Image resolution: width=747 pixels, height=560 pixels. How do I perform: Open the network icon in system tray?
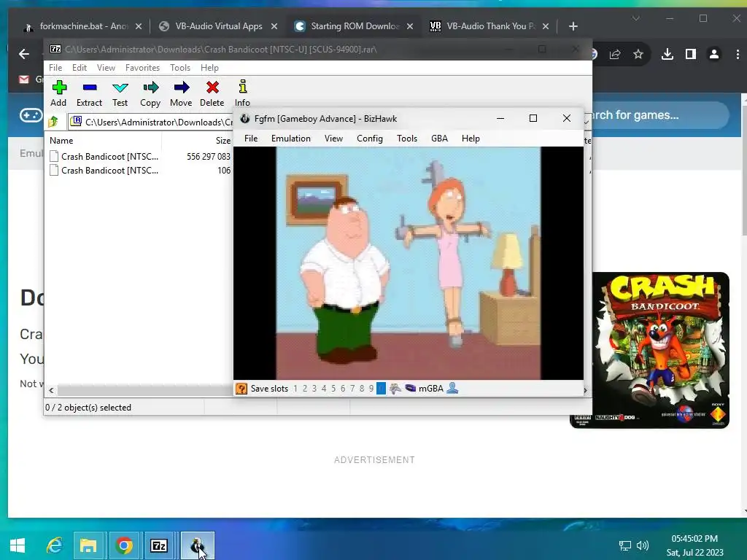point(624,545)
